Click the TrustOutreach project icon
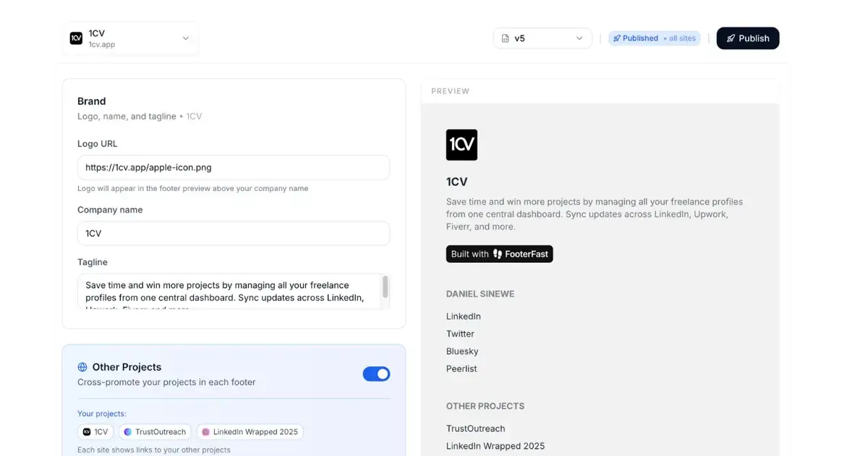Image resolution: width=868 pixels, height=456 pixels. pos(129,431)
